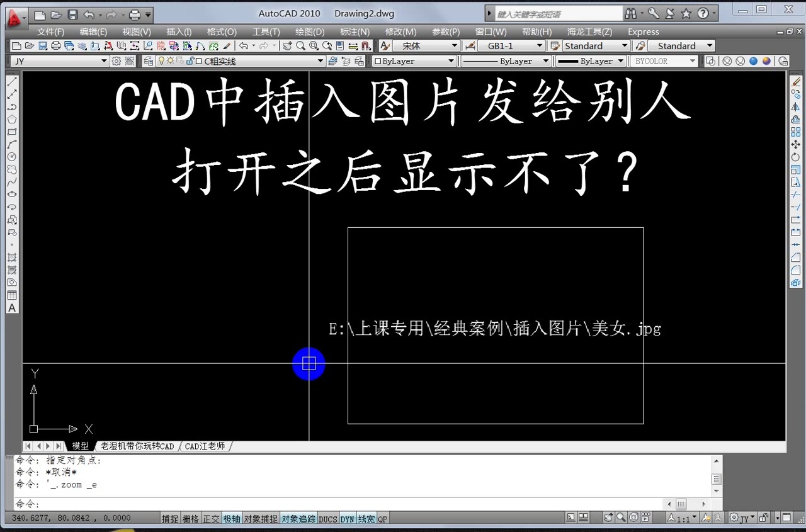Toggle 正交 ortho mode in status bar
This screenshot has height=532, width=806.
212,519
